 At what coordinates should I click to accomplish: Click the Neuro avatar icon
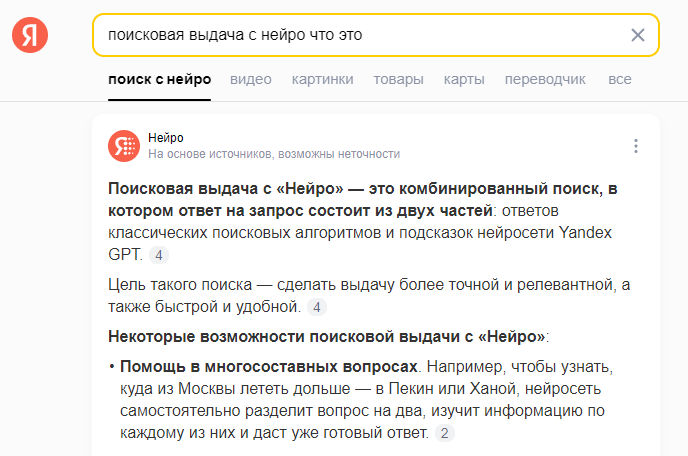[124, 146]
